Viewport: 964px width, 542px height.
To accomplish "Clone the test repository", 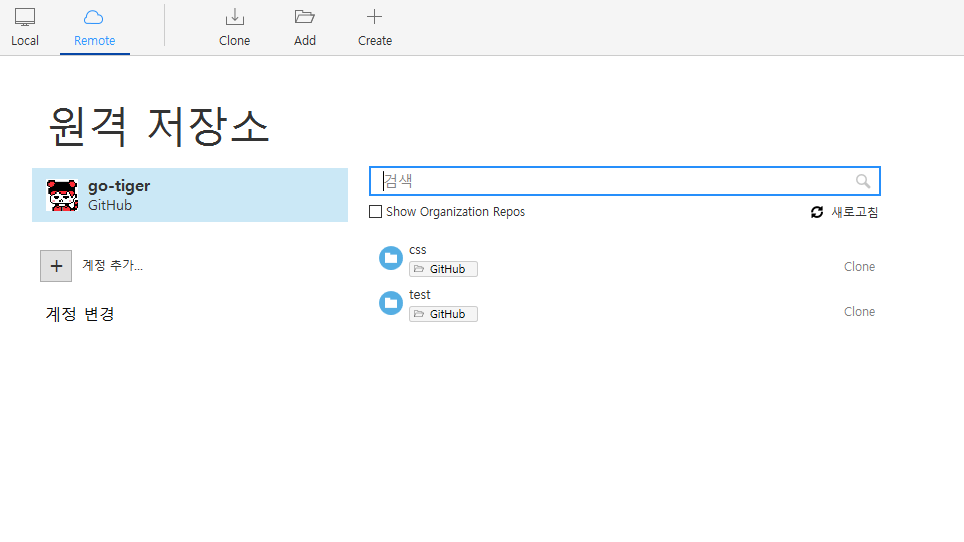I will pos(859,312).
